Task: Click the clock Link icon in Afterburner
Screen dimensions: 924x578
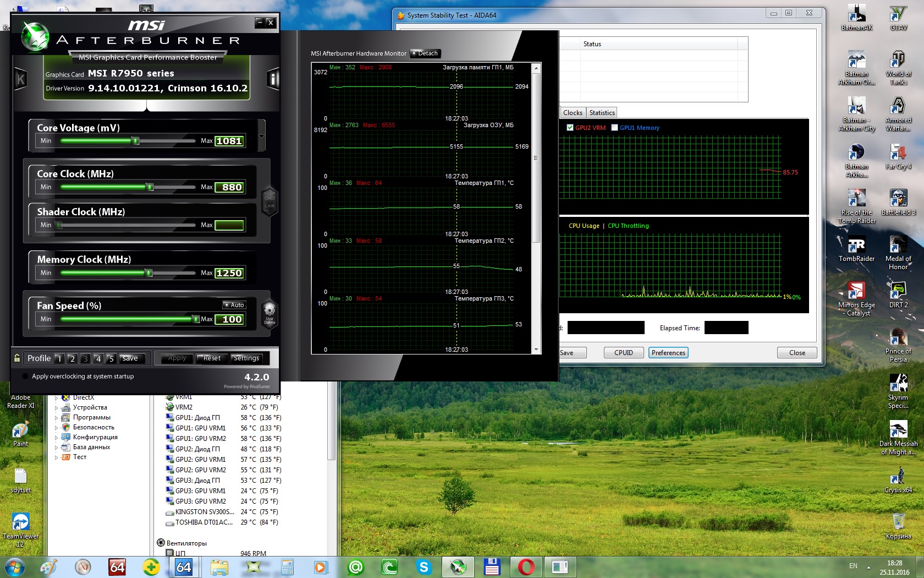Action: [x=269, y=200]
